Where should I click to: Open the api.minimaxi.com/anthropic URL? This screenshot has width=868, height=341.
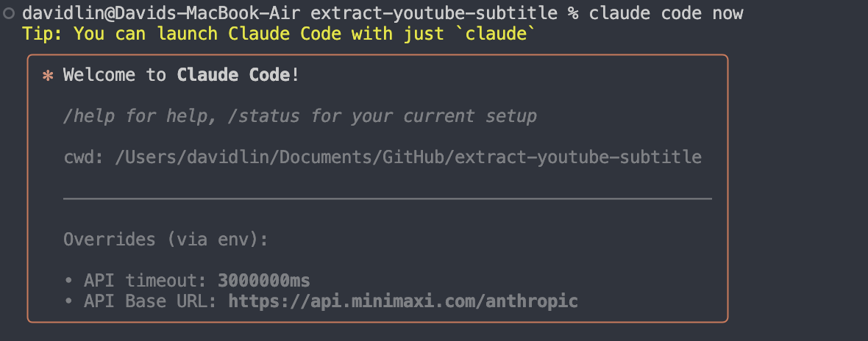point(403,301)
